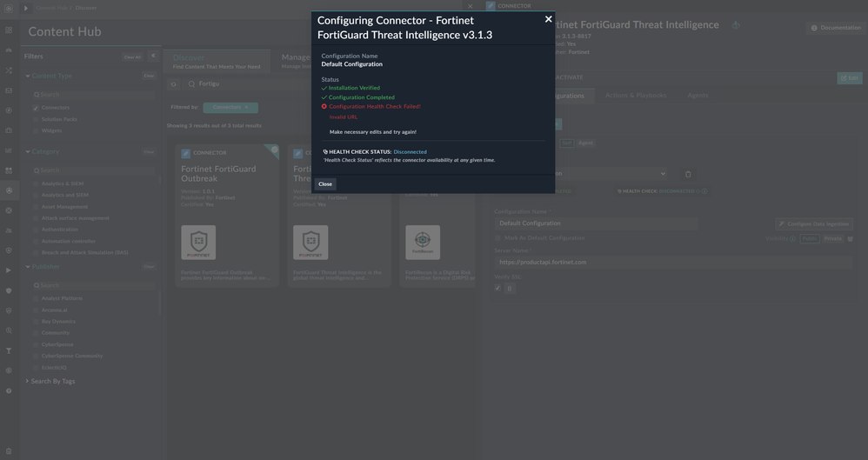This screenshot has width=868, height=460.
Task: Click the 'Invalid URL' error message
Action: point(344,117)
